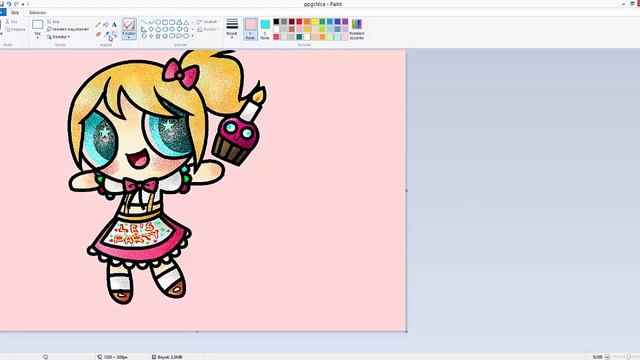Click the save icon in title bar
Screen dimensions: 640x360
pyautogui.click(x=2, y=4)
